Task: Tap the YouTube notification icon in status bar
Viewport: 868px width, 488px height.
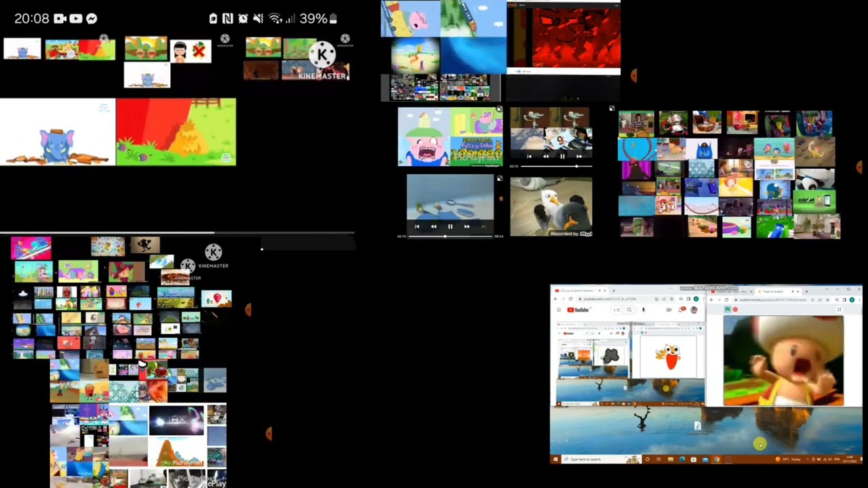Action: pos(75,18)
